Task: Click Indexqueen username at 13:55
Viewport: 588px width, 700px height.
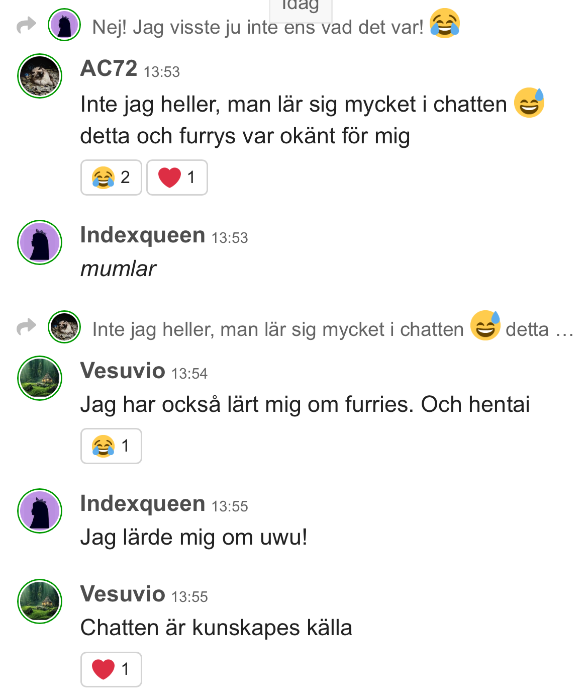Action: [x=143, y=504]
